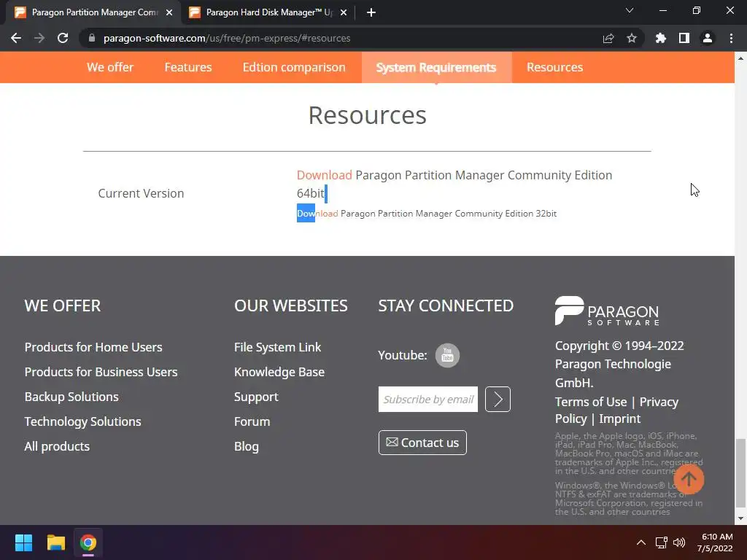Download the 64bit Community Edition
The image size is (747, 560).
[324, 175]
